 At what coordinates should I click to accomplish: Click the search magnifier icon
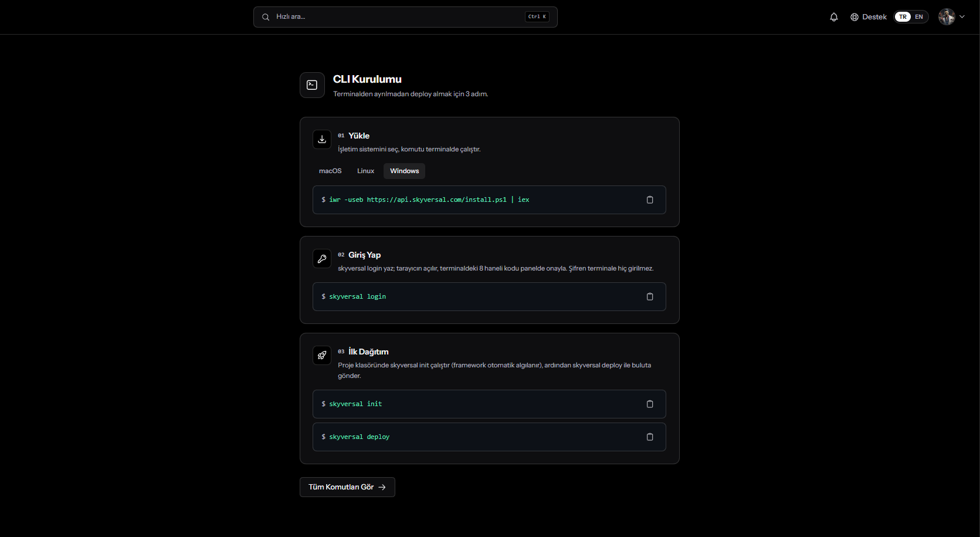pyautogui.click(x=266, y=17)
